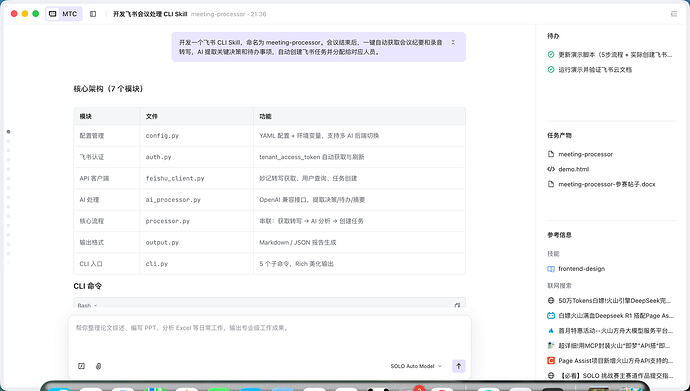Select the config.py table cell
The height and width of the screenshot is (391, 690).
pos(196,136)
